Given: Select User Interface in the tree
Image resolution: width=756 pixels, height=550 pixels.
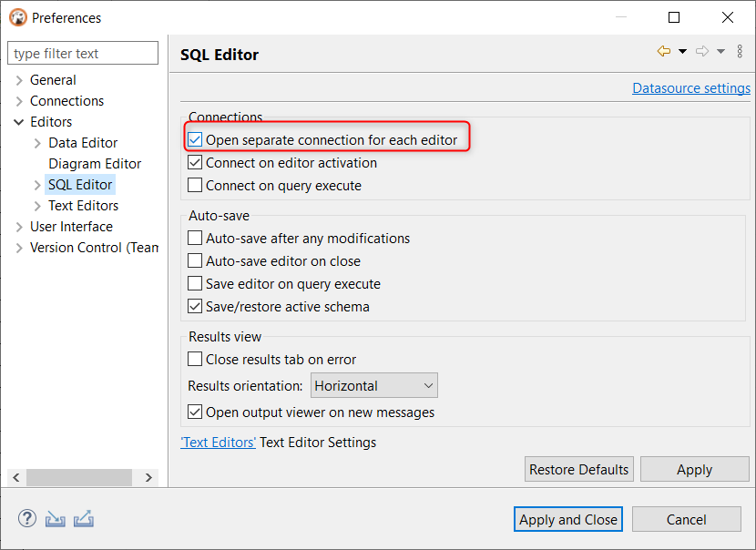Looking at the screenshot, I should (x=71, y=227).
